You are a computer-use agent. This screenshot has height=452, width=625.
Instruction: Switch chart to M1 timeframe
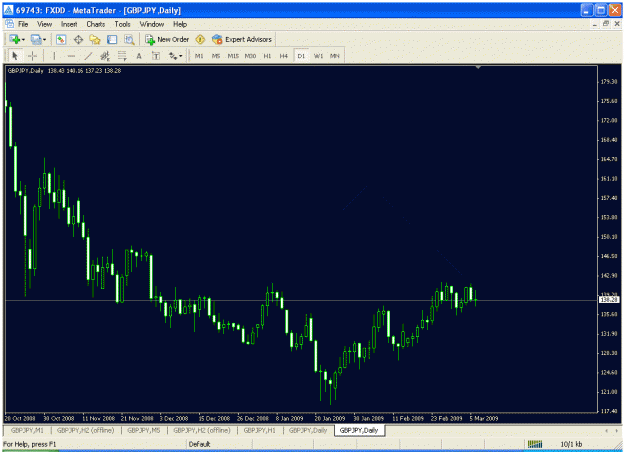click(x=199, y=56)
